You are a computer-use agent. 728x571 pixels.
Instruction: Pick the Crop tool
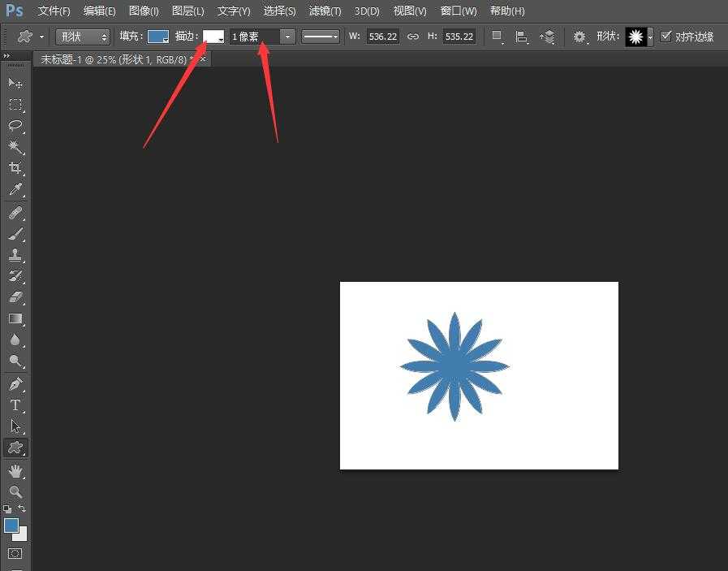(15, 168)
